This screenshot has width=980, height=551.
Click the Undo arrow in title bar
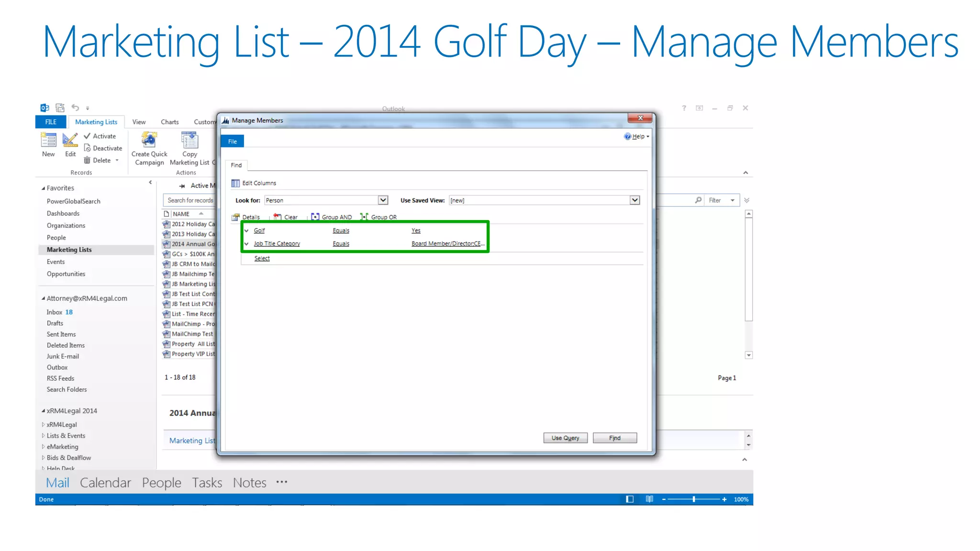click(x=75, y=108)
